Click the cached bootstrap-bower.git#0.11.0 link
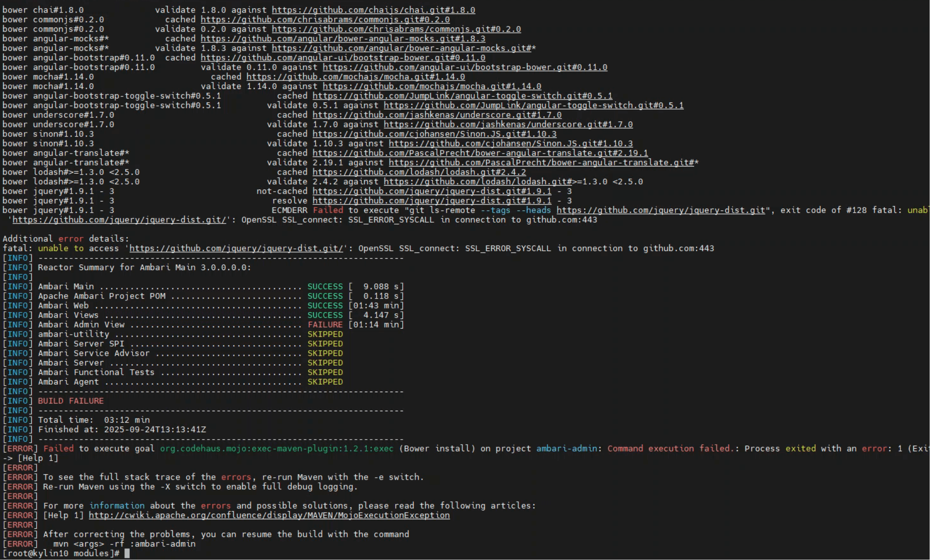930x560 pixels. click(343, 58)
